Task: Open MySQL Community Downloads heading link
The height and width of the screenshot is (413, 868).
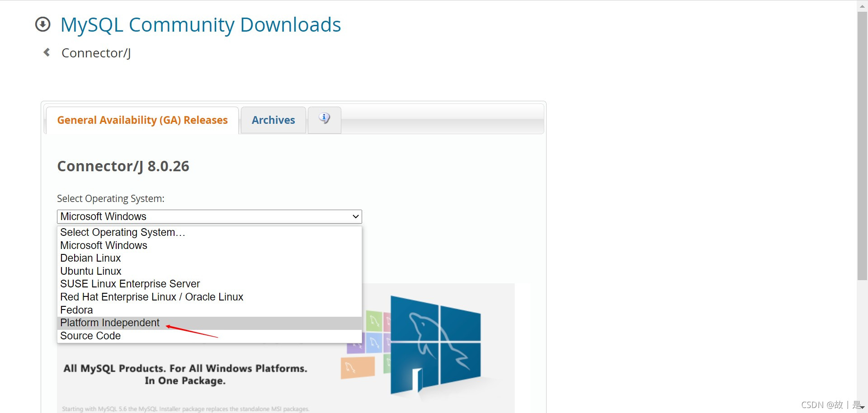Action: click(201, 25)
